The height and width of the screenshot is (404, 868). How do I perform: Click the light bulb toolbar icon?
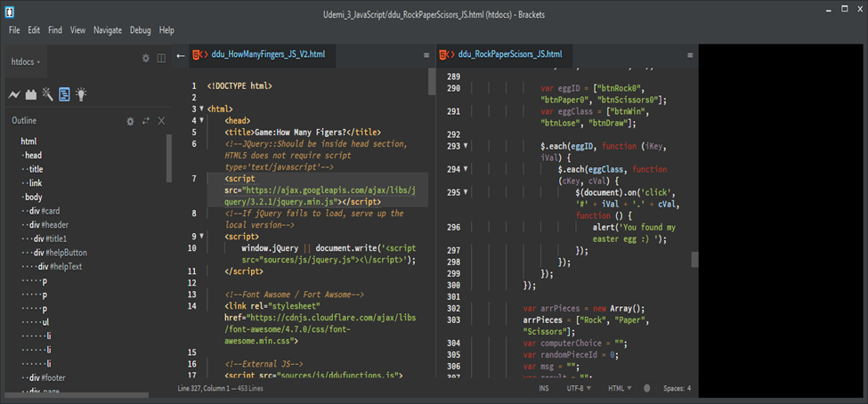(81, 94)
